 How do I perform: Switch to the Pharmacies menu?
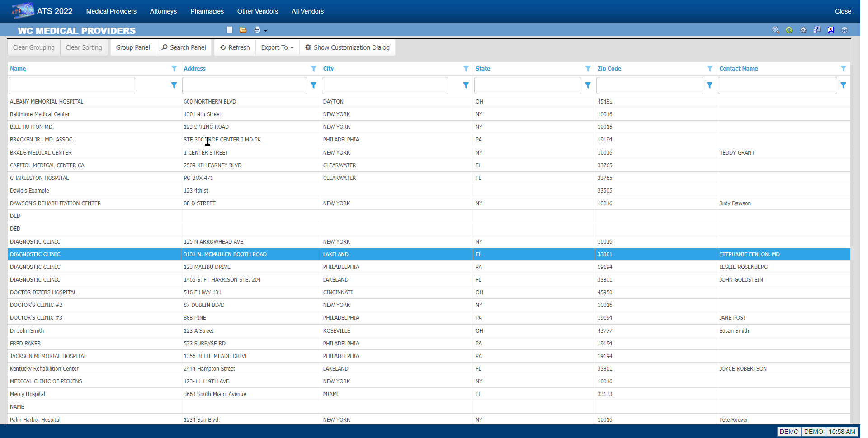tap(207, 11)
